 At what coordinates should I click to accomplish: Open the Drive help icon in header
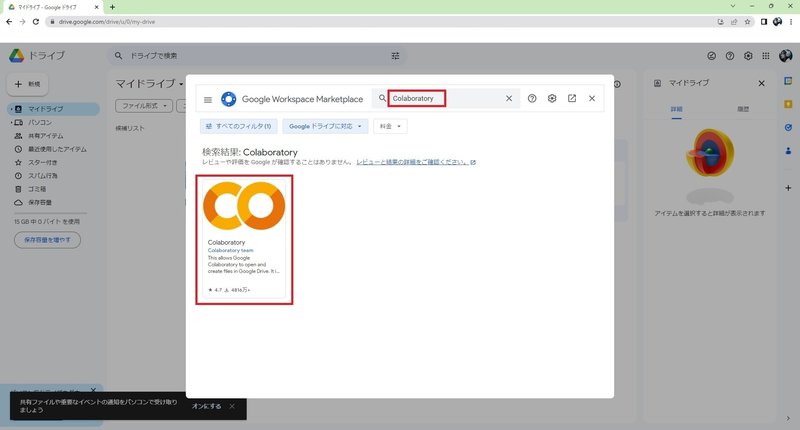click(730, 56)
